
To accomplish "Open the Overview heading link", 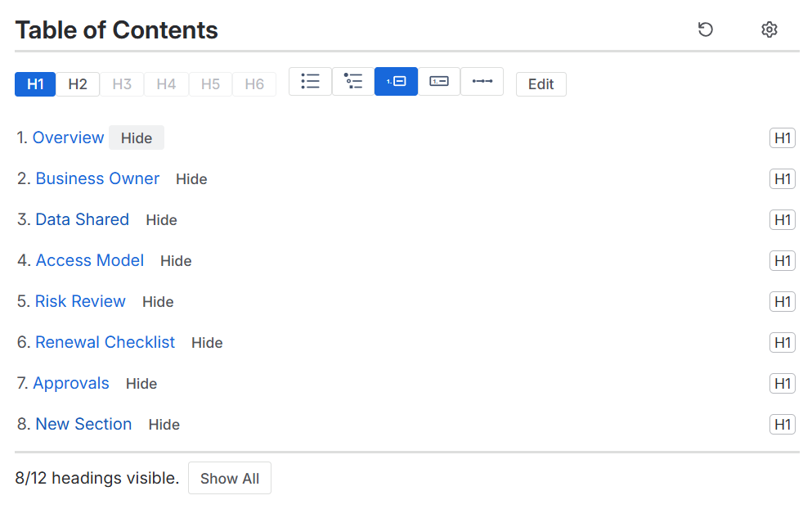I will [69, 137].
